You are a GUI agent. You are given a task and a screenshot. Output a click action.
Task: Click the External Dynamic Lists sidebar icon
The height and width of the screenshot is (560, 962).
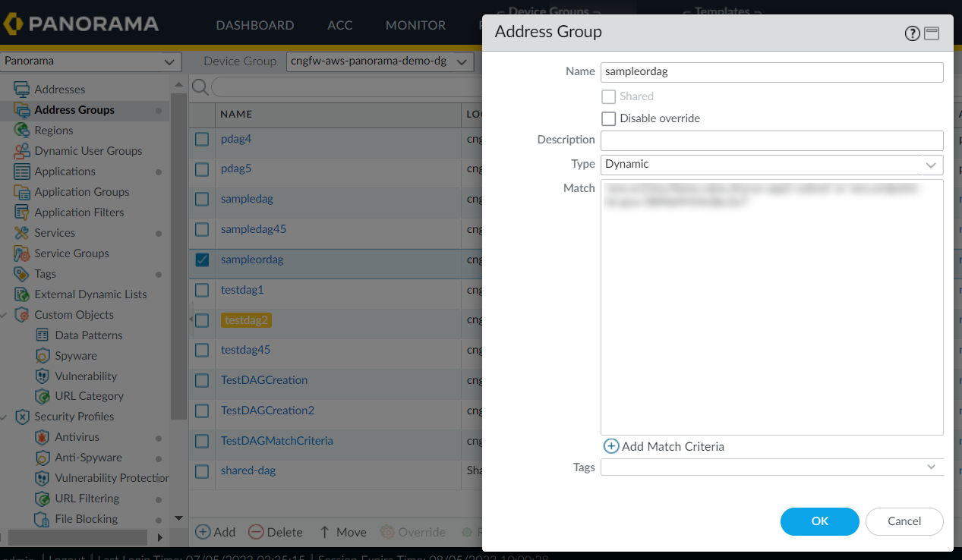pyautogui.click(x=22, y=294)
